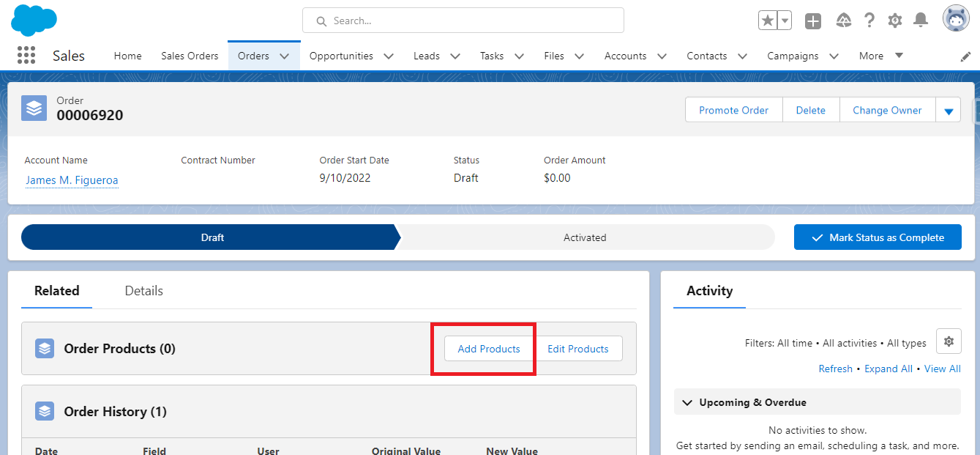Open the Order History (1) related list

click(116, 412)
